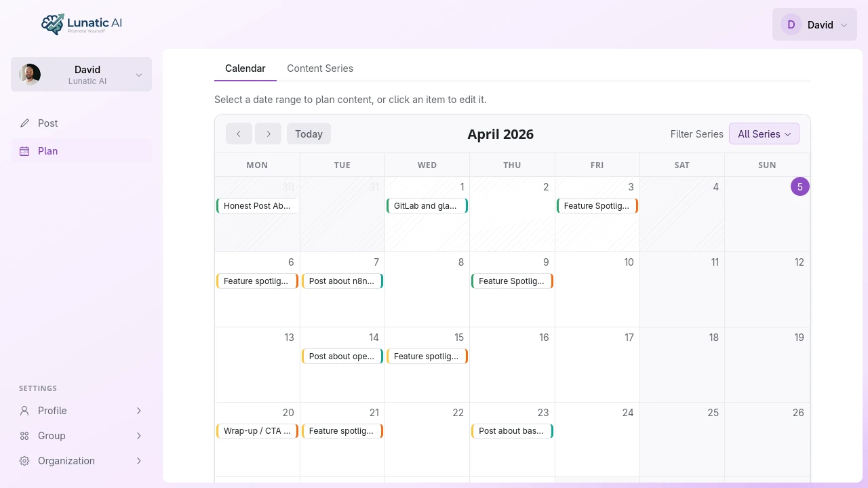Open Group settings
Screen dimensions: 868x488
[x=81, y=436]
